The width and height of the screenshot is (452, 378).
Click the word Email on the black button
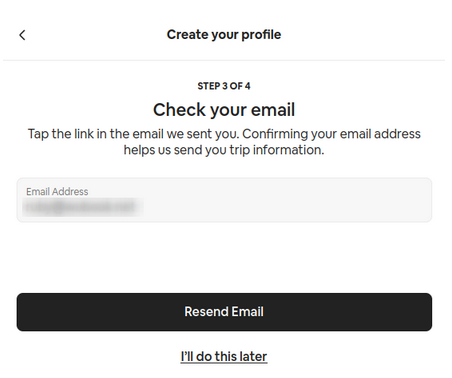click(x=248, y=312)
